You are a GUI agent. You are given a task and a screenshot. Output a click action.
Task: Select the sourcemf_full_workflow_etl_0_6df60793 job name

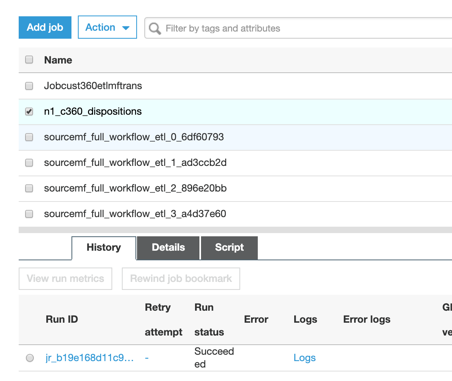[134, 137]
